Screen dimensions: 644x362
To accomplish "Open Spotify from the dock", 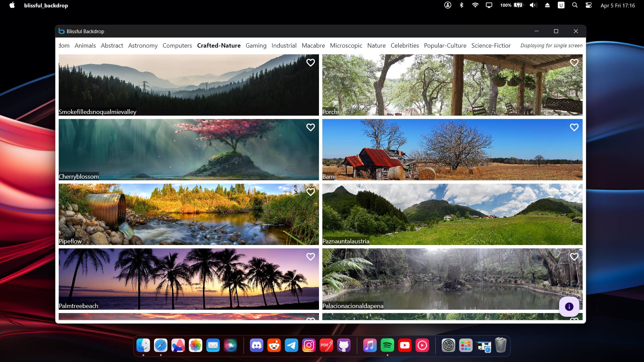I will 387,345.
